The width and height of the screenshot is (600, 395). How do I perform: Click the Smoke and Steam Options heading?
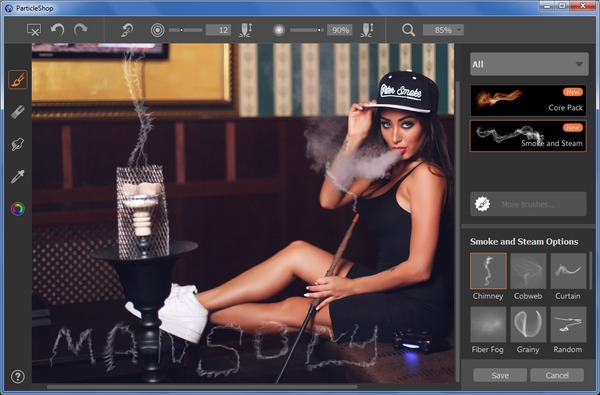tap(524, 242)
